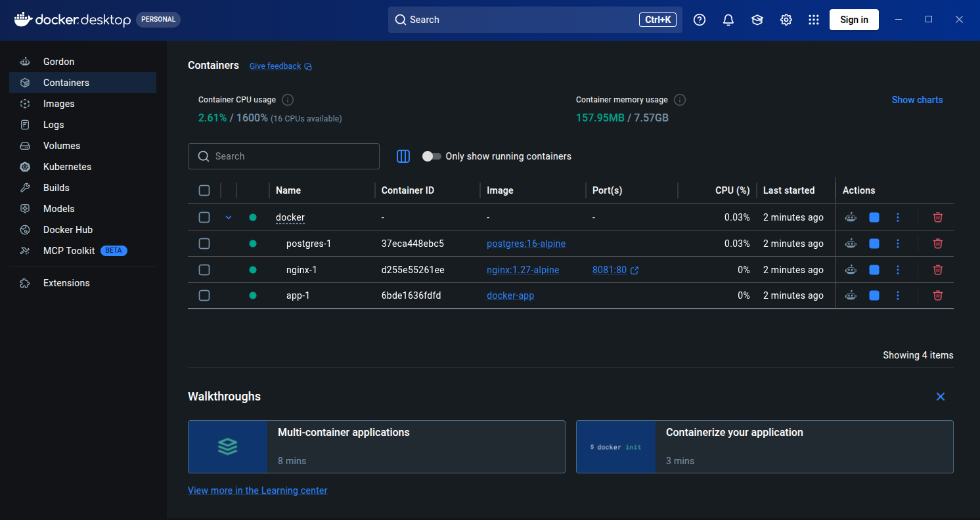Click Show charts
This screenshot has width=980, height=520.
coord(917,100)
